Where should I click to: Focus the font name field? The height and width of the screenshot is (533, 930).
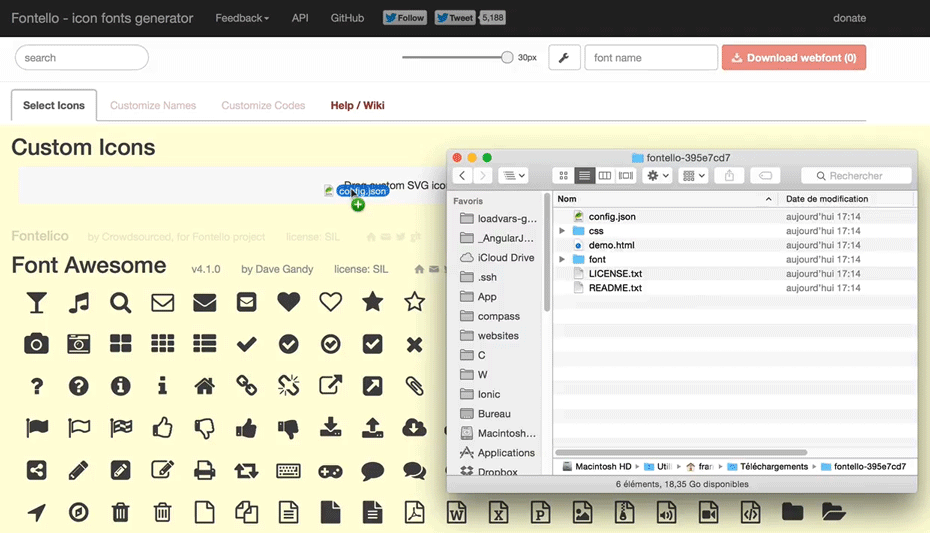click(651, 58)
